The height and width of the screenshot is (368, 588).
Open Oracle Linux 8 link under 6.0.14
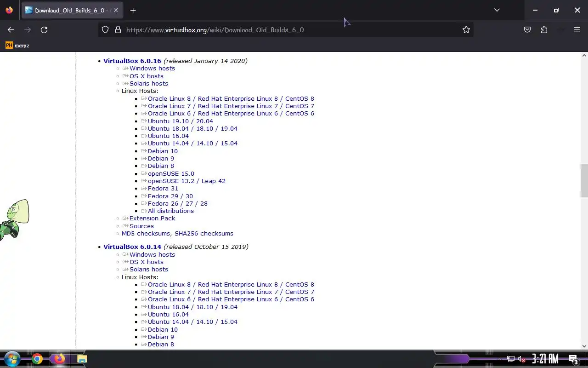coord(231,284)
